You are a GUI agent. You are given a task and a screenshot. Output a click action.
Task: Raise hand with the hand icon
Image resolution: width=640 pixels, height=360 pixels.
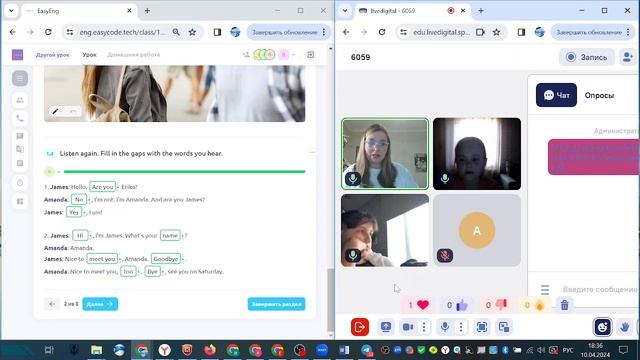[625, 327]
